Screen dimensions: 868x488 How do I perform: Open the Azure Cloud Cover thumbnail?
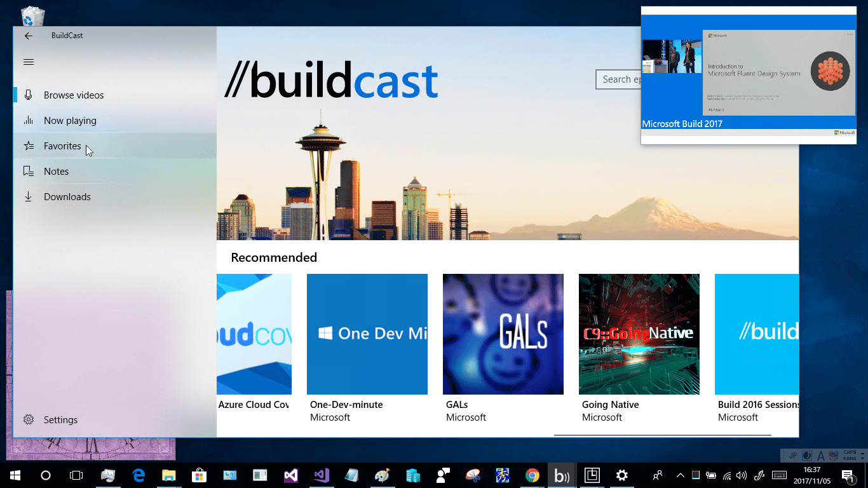click(254, 334)
